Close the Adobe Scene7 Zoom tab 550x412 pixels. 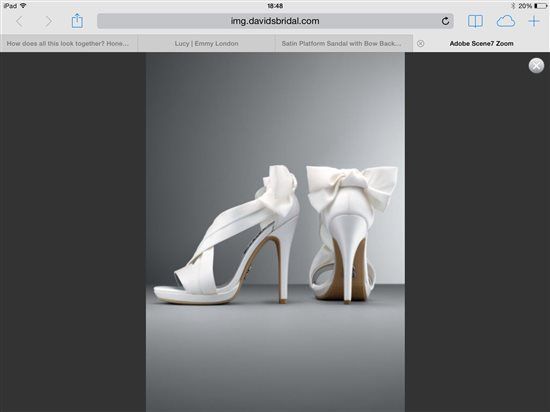420,43
